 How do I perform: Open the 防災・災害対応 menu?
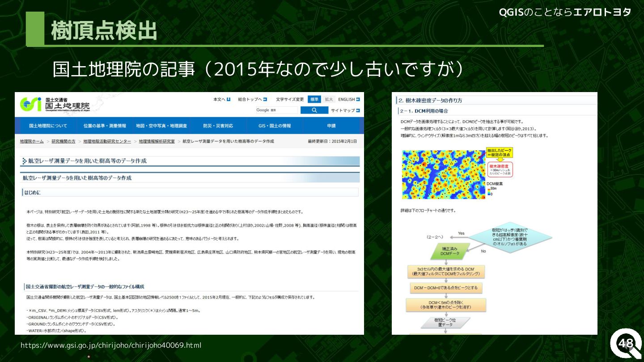click(218, 126)
